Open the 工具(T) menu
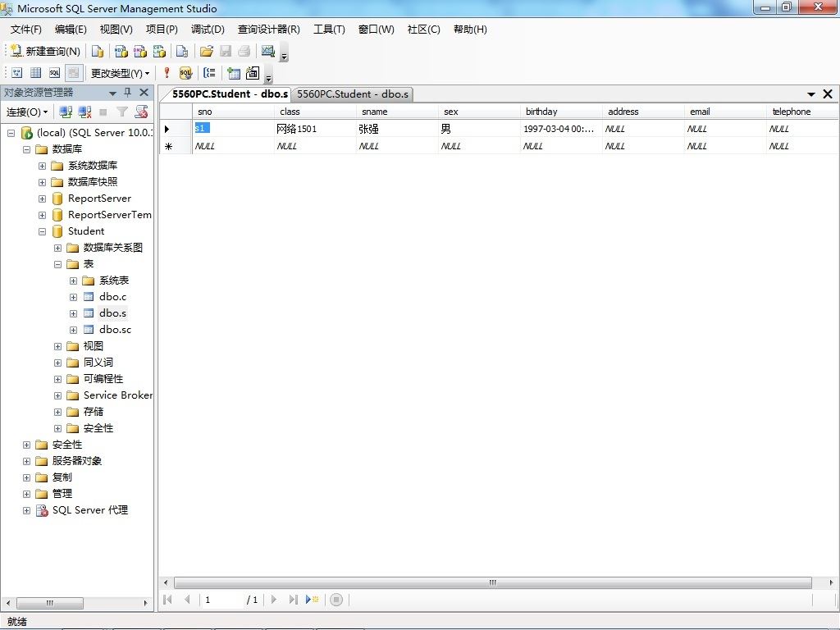The width and height of the screenshot is (840, 630). (329, 30)
